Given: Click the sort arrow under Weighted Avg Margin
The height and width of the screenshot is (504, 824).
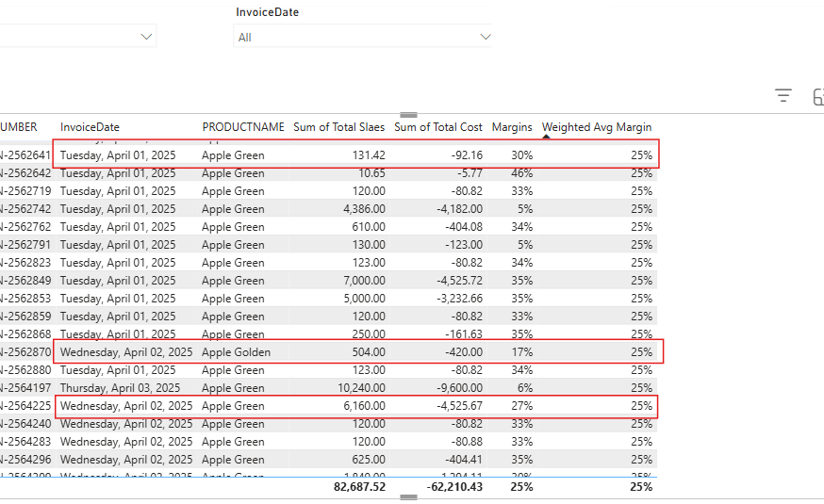Looking at the screenshot, I should (x=546, y=137).
